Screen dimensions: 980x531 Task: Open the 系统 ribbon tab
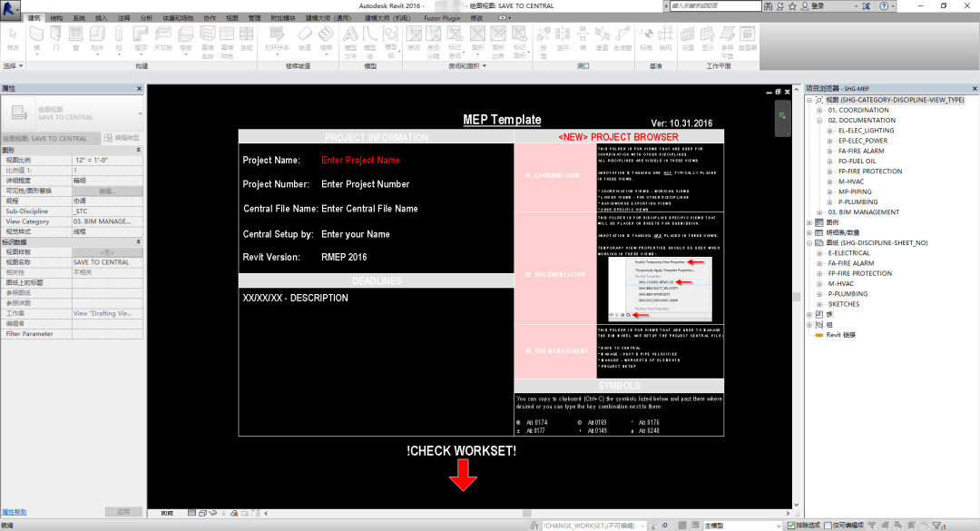[x=79, y=18]
